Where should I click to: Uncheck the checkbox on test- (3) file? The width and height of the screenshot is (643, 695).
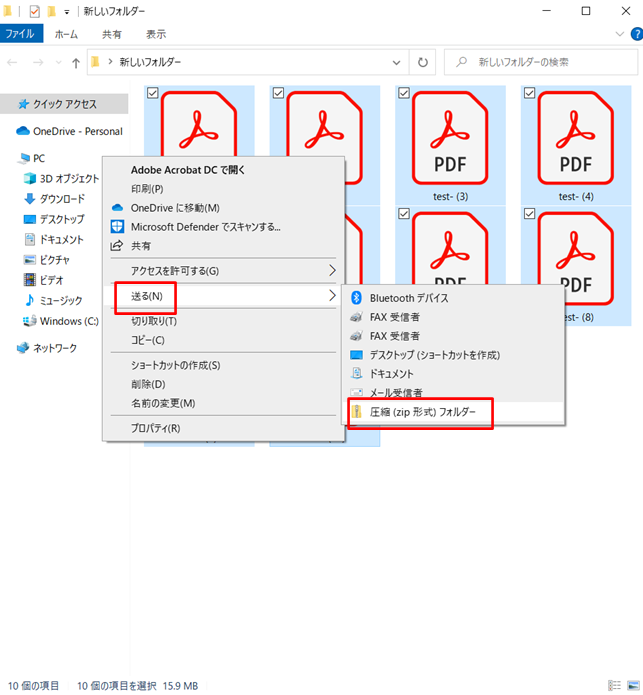pyautogui.click(x=403, y=93)
